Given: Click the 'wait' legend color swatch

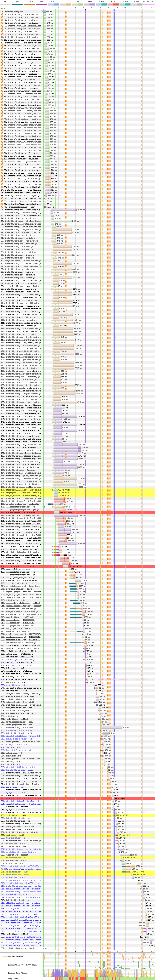Looking at the screenshot, I should point(6,4).
